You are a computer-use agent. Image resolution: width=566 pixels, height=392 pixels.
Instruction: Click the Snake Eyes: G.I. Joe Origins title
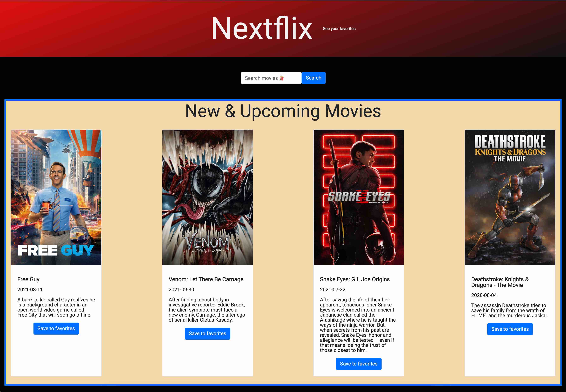click(354, 279)
